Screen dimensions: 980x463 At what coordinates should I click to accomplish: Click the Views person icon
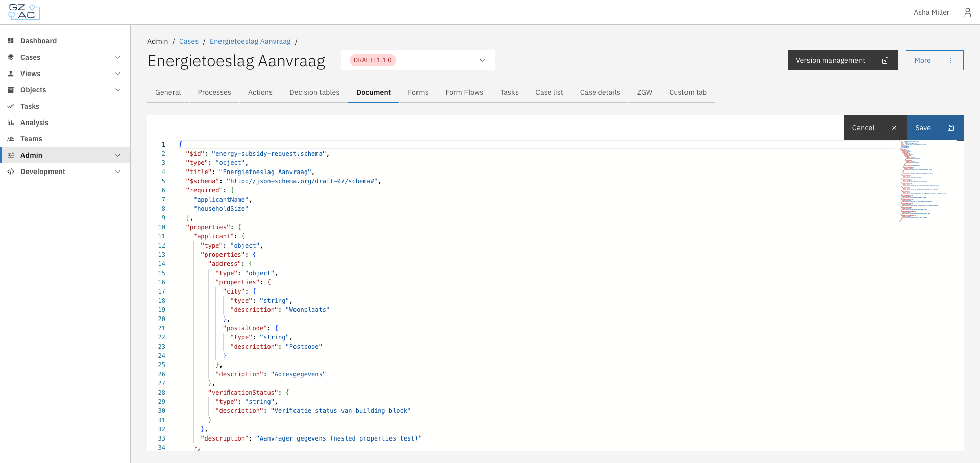coord(11,74)
